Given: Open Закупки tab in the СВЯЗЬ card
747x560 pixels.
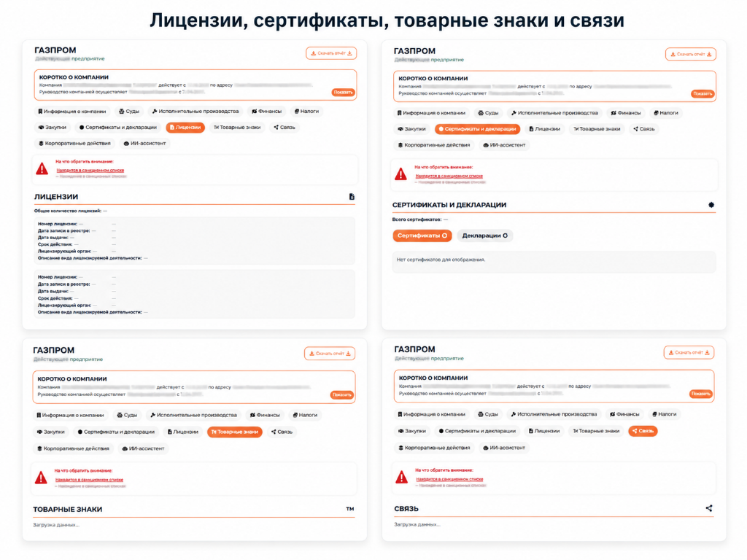Looking at the screenshot, I should coord(412,431).
